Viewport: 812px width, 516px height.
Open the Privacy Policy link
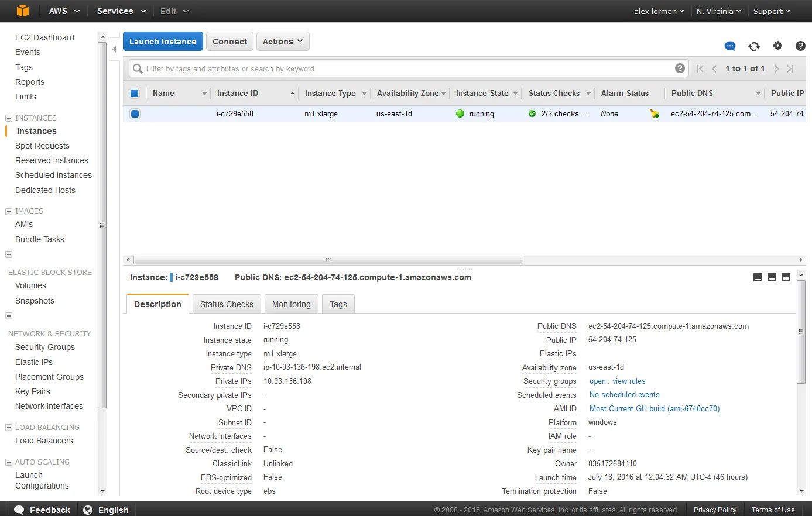715,510
